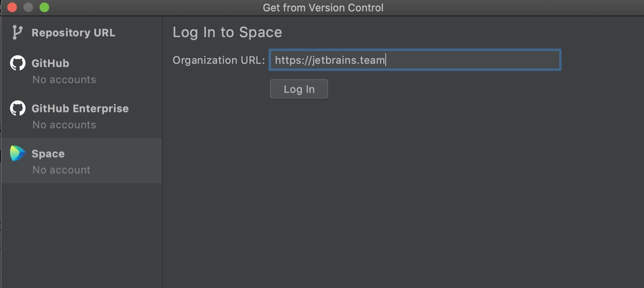The width and height of the screenshot is (644, 288).
Task: Click the Repository URL branch icon
Action: (17, 33)
